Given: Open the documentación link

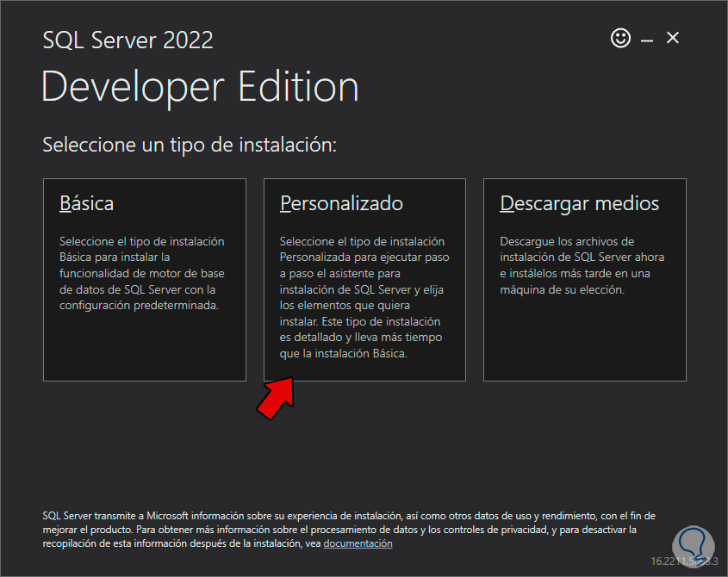Looking at the screenshot, I should (358, 543).
